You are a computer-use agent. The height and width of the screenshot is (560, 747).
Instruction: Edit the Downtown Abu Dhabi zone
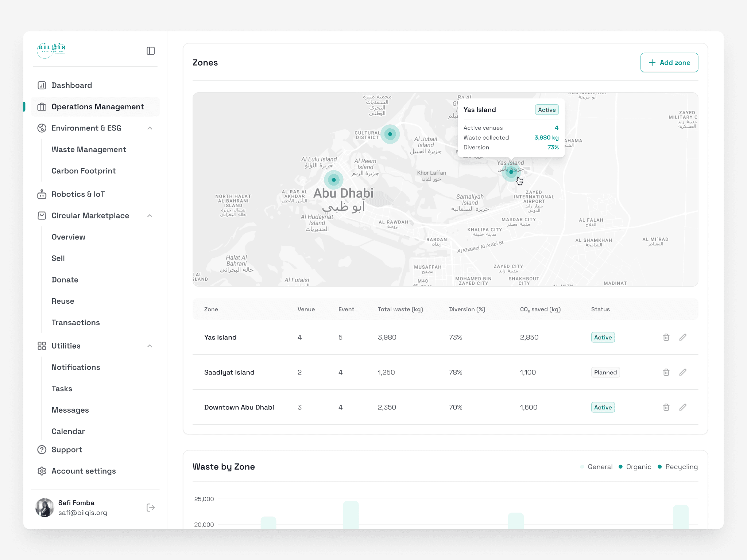[683, 407]
